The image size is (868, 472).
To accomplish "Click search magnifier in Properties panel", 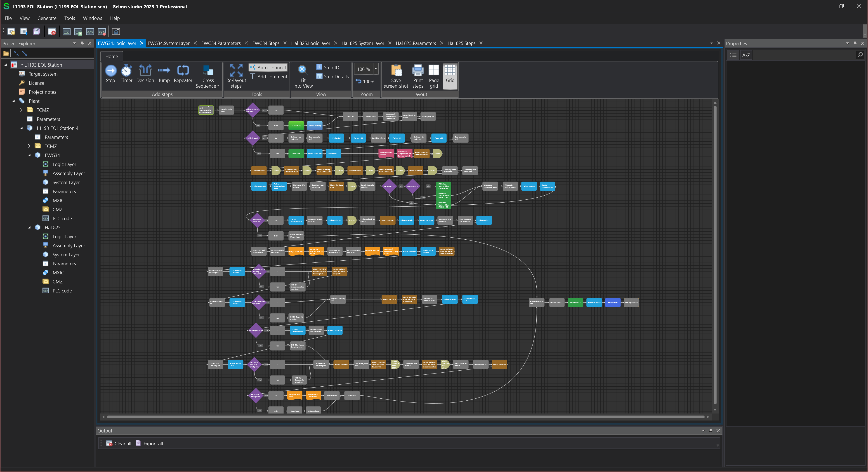I will [860, 55].
